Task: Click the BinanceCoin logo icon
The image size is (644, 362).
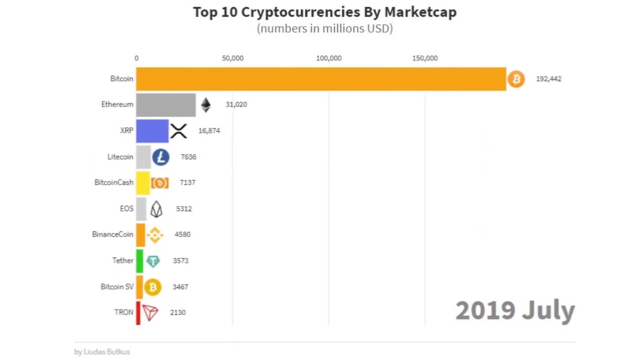Action: click(x=155, y=235)
